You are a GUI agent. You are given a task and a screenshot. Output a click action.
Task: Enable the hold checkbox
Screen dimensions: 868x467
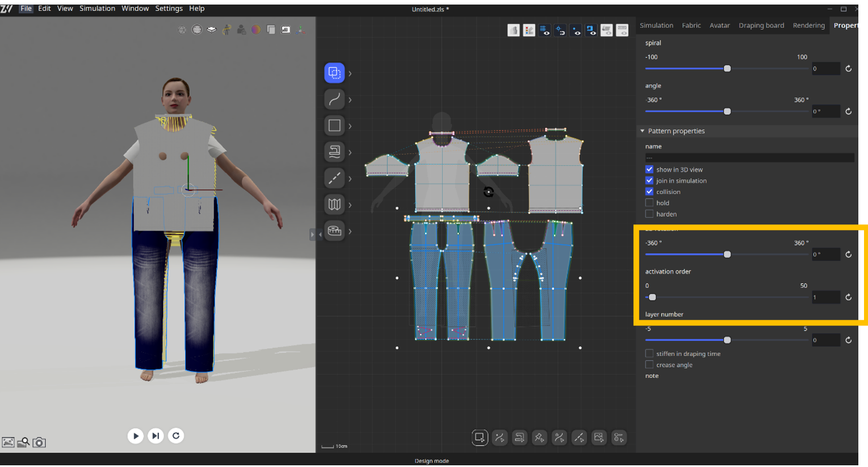[649, 203]
